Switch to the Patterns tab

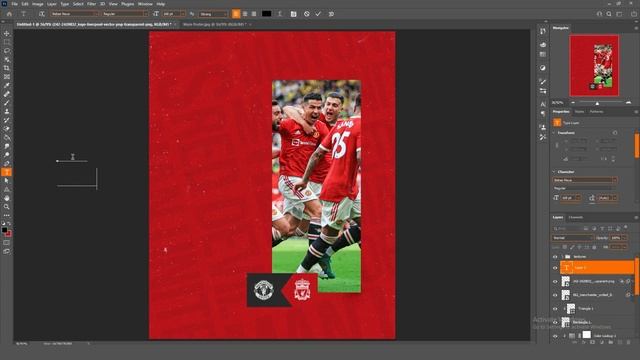pyautogui.click(x=596, y=111)
